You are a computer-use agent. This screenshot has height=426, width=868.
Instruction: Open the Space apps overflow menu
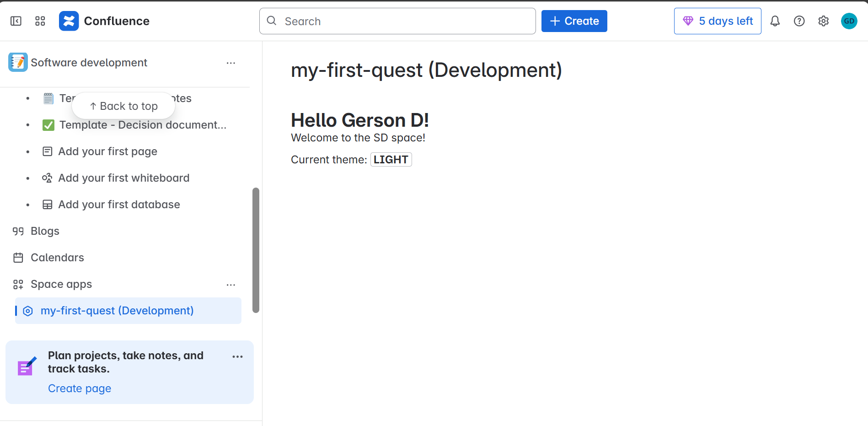[231, 285]
